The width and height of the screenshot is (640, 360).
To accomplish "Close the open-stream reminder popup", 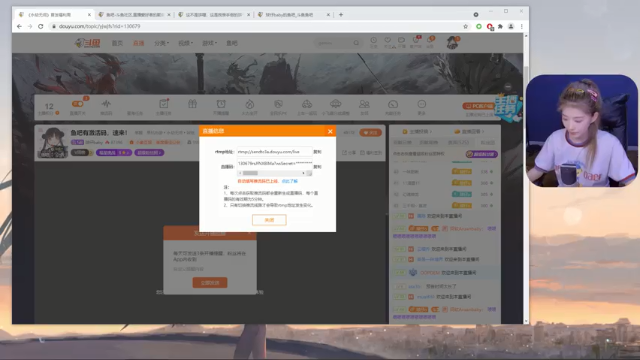I will pos(250,233).
